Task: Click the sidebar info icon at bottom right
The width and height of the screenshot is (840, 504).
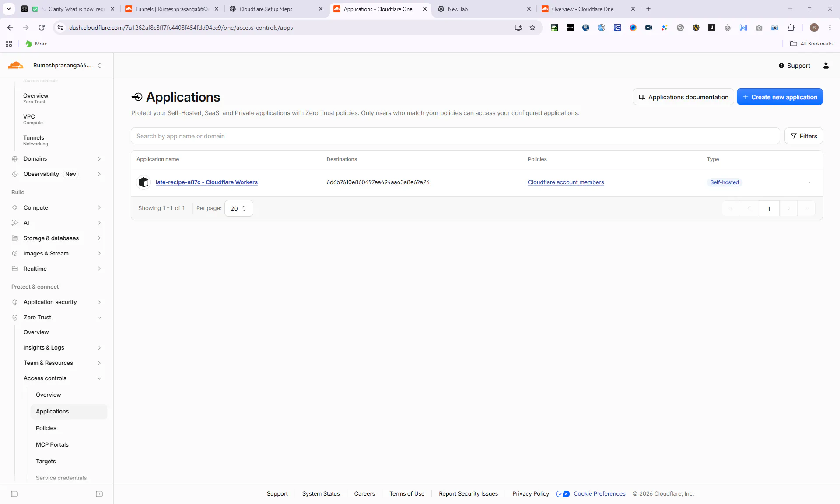Action: click(x=99, y=494)
